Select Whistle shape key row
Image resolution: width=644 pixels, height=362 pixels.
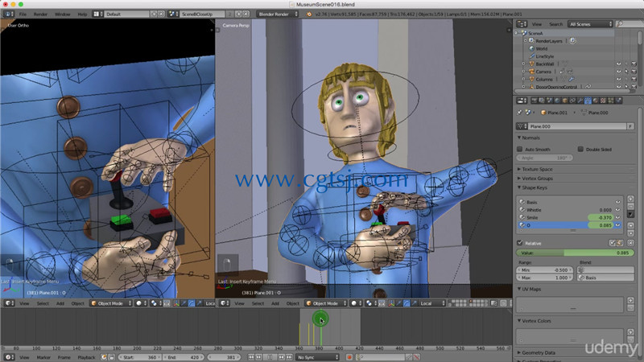tap(570, 210)
